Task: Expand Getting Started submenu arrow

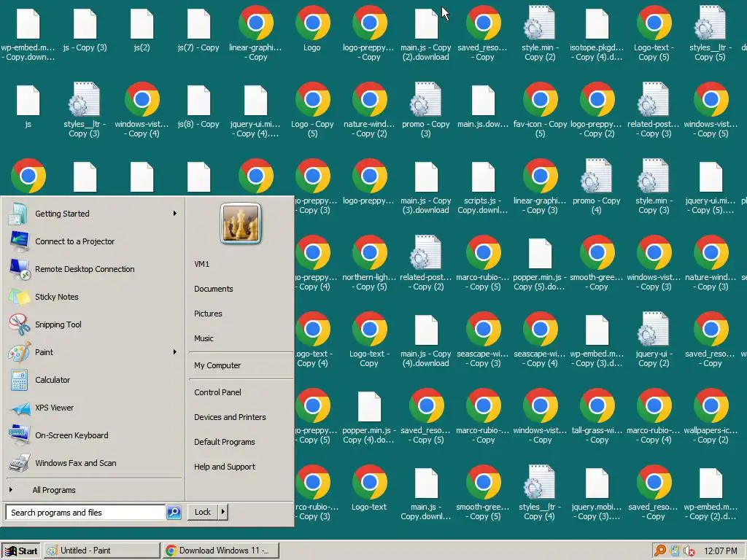Action: [x=175, y=214]
